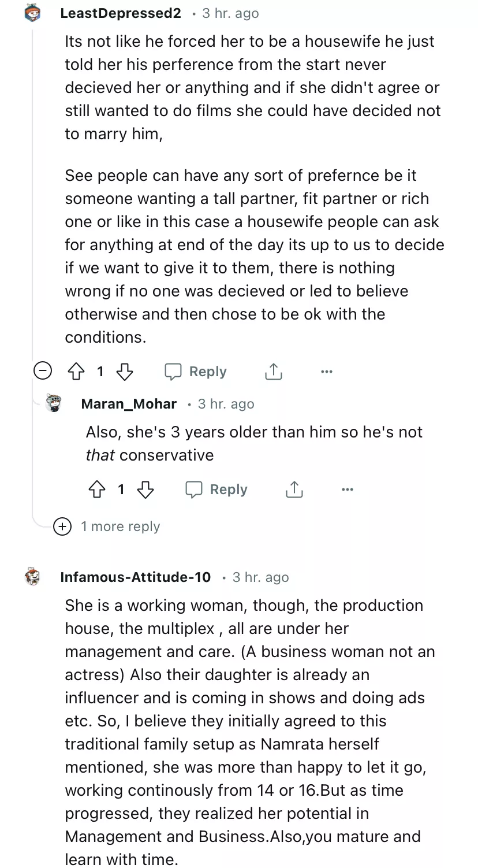Image resolution: width=478 pixels, height=868 pixels.
Task: Reply to LeastDepressed2's comment
Action: coord(196,372)
